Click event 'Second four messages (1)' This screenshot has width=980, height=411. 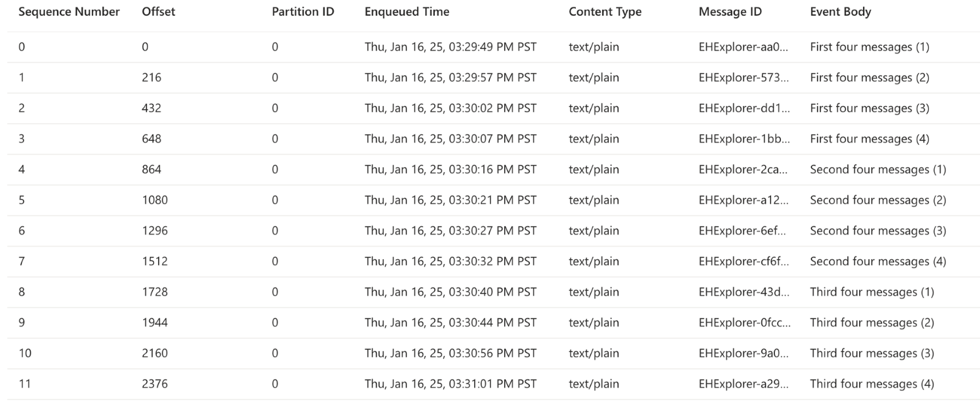[878, 170]
